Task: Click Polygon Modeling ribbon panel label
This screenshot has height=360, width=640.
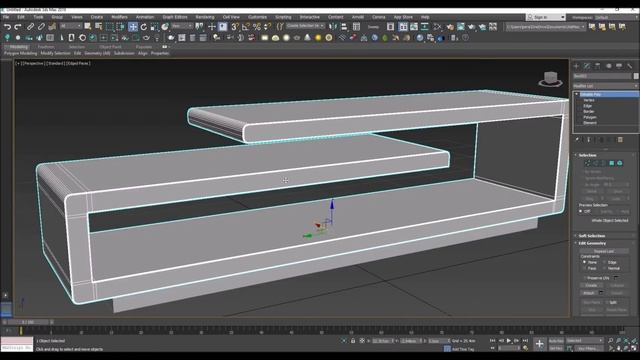Action: point(20,53)
